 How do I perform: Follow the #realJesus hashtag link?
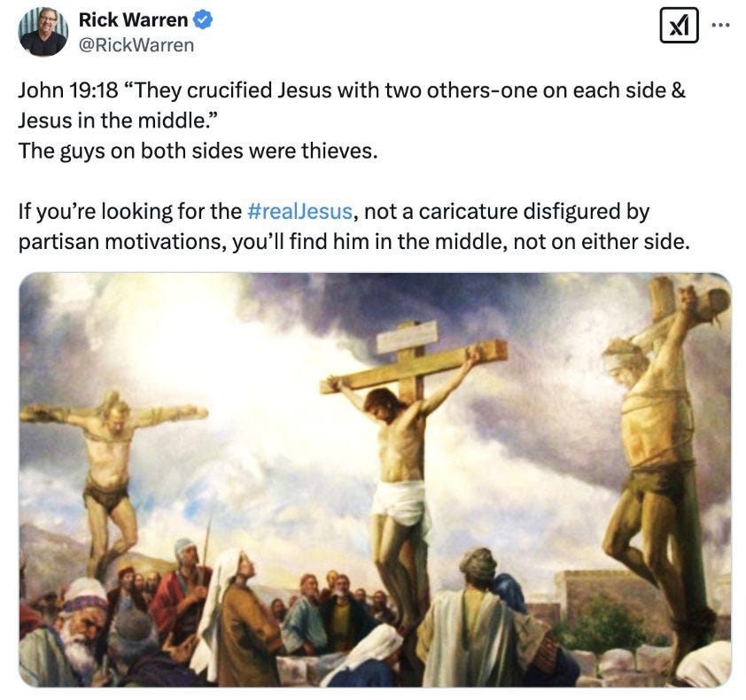point(299,211)
